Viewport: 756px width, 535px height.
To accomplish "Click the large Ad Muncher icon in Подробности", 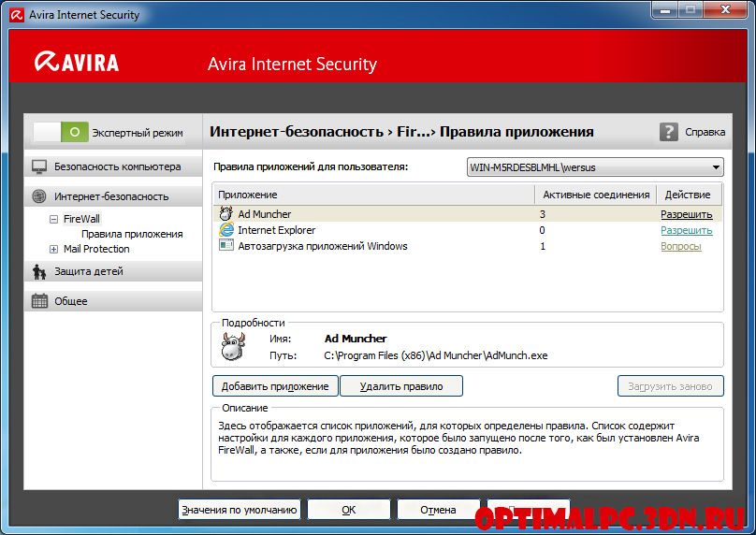I will tap(233, 347).
